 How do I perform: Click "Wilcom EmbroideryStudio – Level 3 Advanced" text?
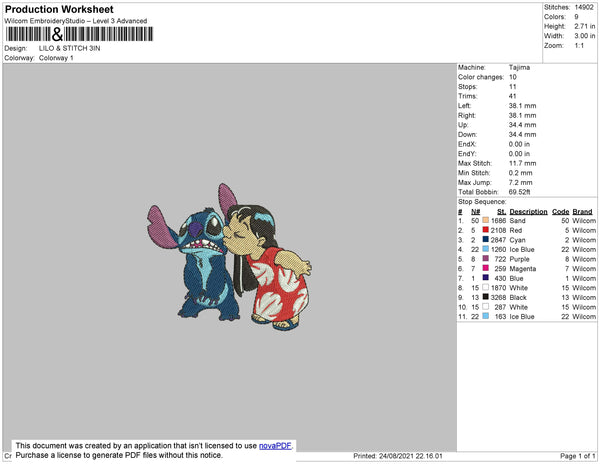coord(76,21)
